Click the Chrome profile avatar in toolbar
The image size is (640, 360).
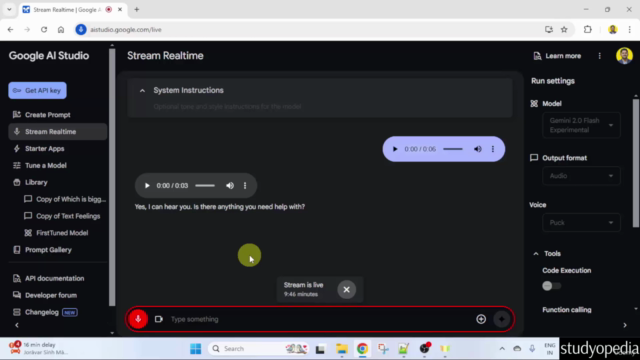pos(612,29)
